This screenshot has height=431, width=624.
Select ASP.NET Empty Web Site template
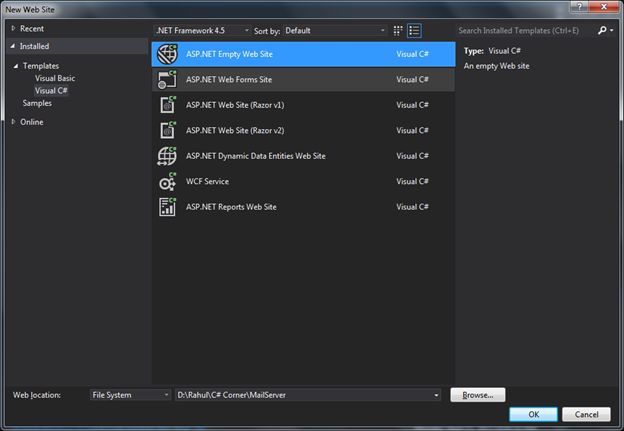pos(303,54)
